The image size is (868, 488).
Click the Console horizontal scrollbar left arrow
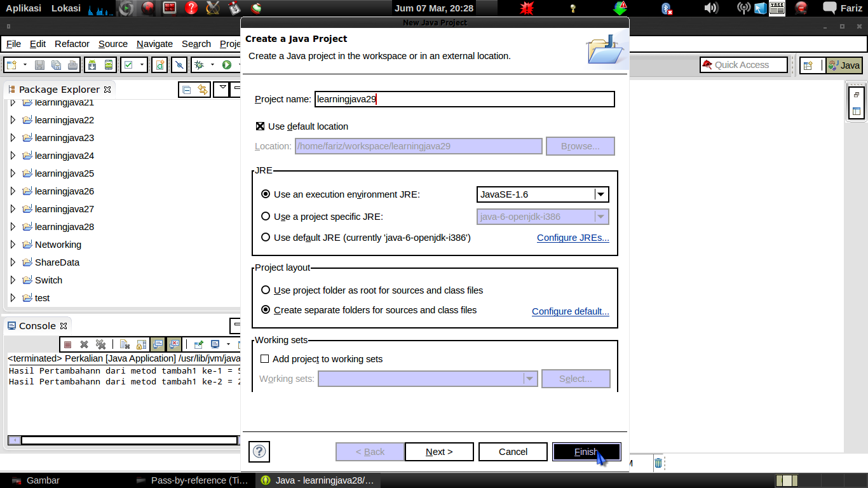14,440
